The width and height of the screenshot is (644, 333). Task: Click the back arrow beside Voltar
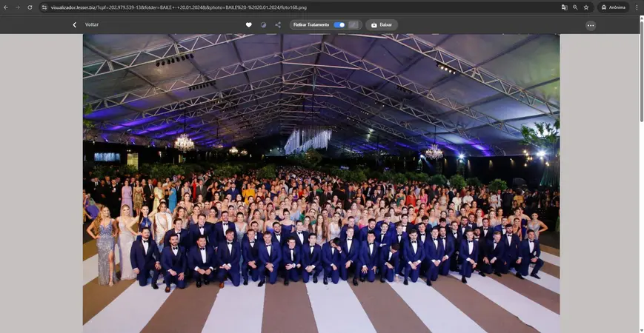click(x=74, y=24)
